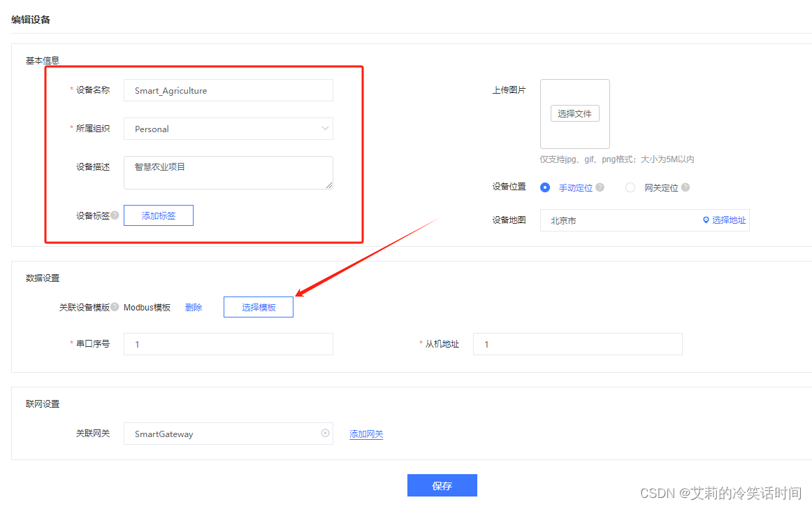Click the 仅支持jpg、gif、png格式 hint text
This screenshot has width=812, height=507.
point(617,159)
